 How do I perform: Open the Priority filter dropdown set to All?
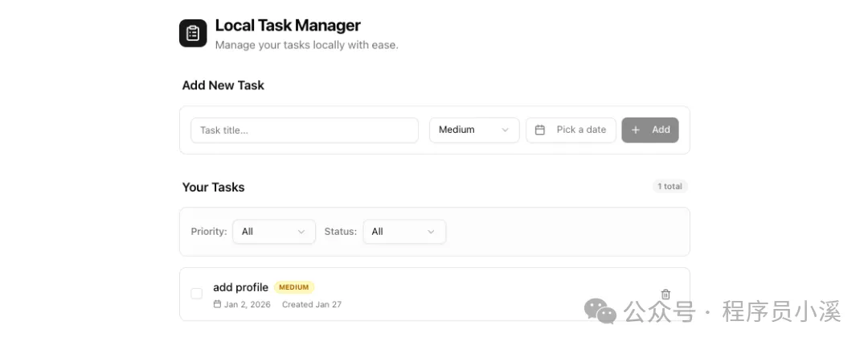coord(273,232)
